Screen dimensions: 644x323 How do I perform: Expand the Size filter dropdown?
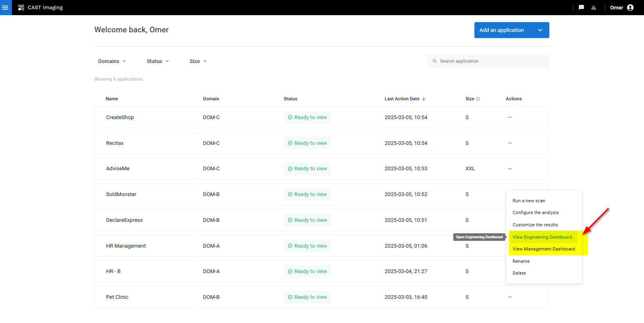click(x=198, y=61)
